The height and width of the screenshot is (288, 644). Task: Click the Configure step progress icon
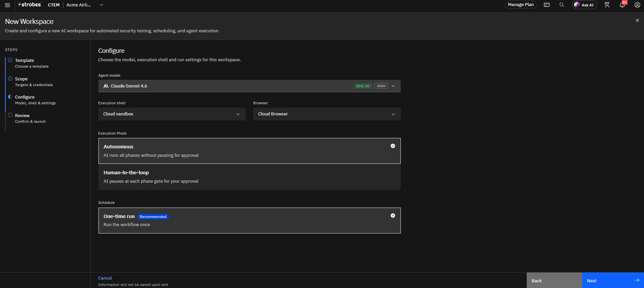[10, 97]
